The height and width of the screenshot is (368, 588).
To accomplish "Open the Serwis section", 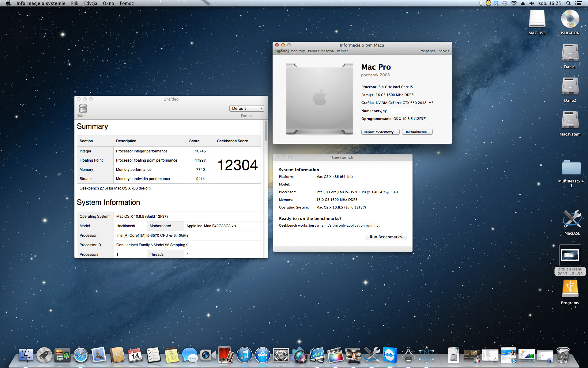I will [x=444, y=51].
